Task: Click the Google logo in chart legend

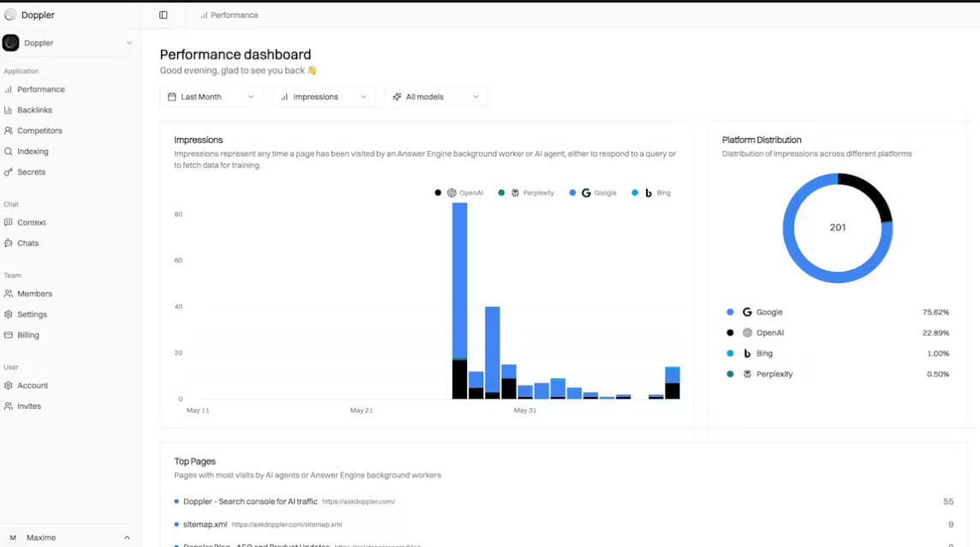Action: 586,193
